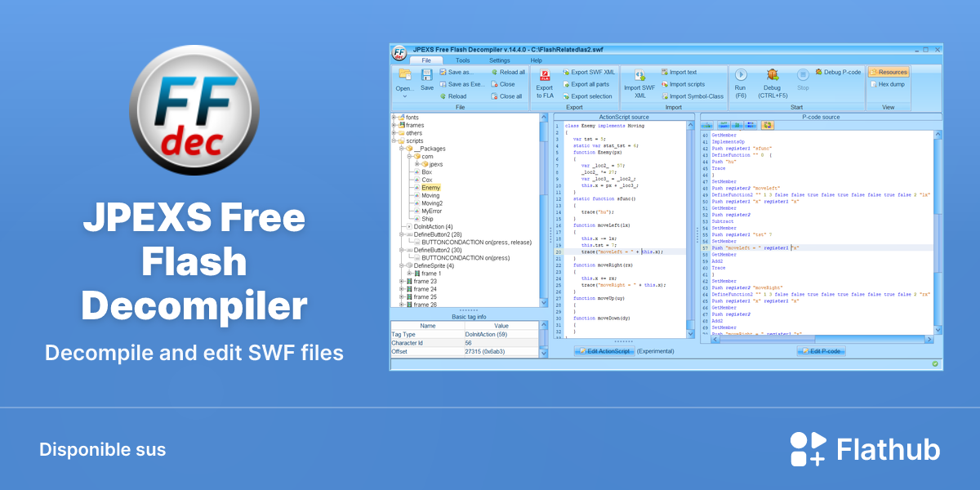Click Import text

pyautogui.click(x=679, y=72)
